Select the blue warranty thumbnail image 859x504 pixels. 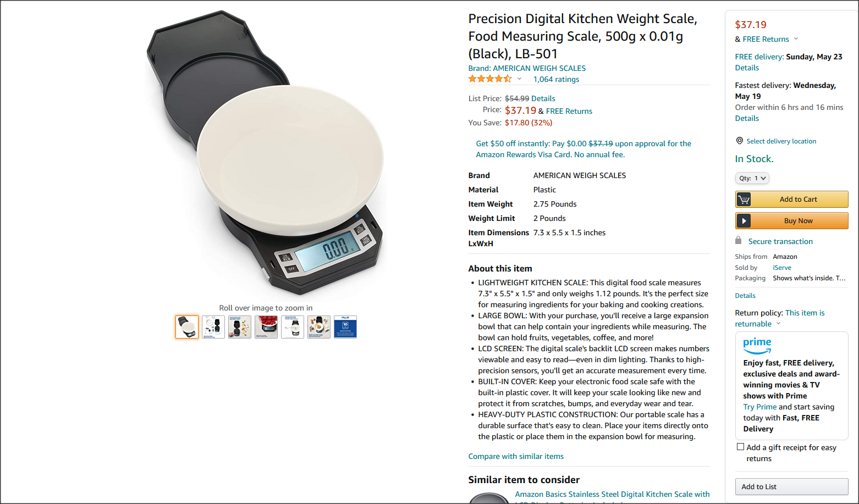click(345, 327)
